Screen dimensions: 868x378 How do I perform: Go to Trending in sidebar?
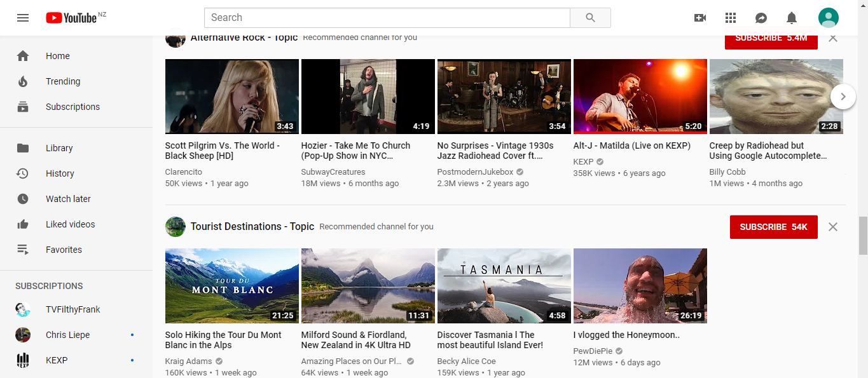[63, 81]
